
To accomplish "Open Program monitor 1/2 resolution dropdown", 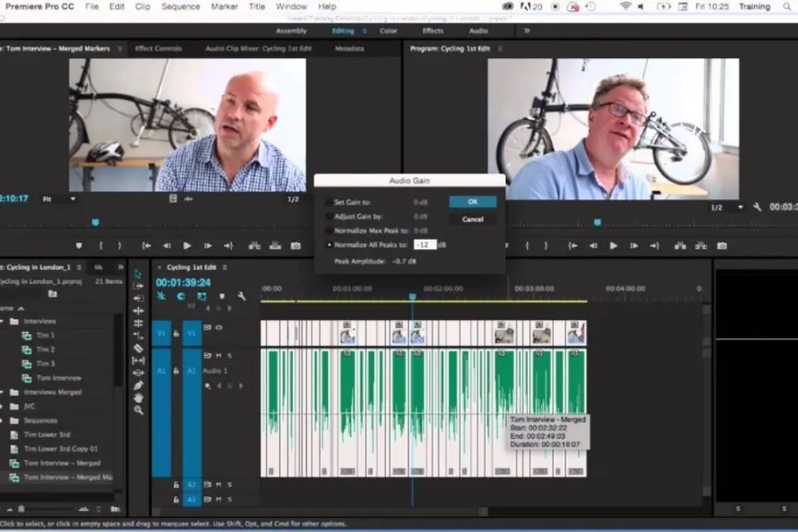I will pos(727,207).
